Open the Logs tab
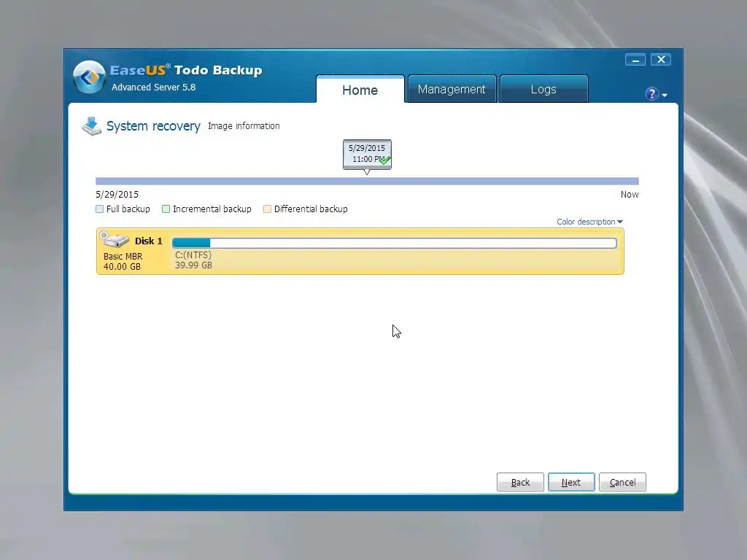The width and height of the screenshot is (747, 560). 543,89
